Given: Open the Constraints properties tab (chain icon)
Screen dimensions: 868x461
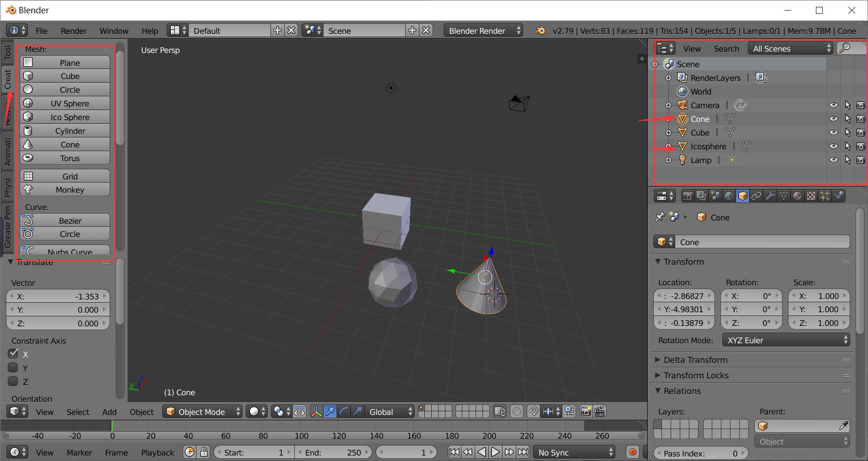Looking at the screenshot, I should point(756,196).
